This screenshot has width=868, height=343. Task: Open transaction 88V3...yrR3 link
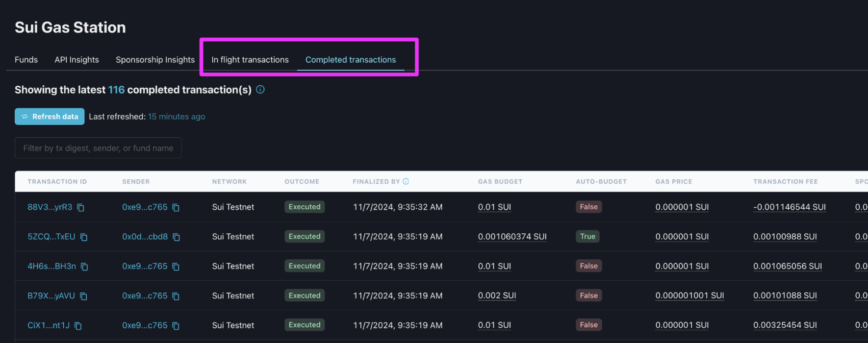pyautogui.click(x=50, y=207)
